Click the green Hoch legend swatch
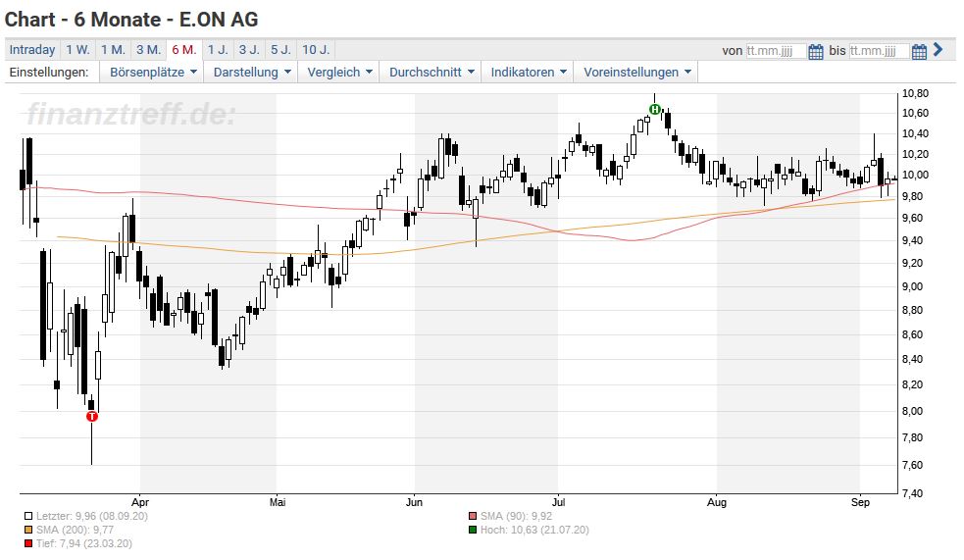The width and height of the screenshot is (964, 560). pos(473,530)
